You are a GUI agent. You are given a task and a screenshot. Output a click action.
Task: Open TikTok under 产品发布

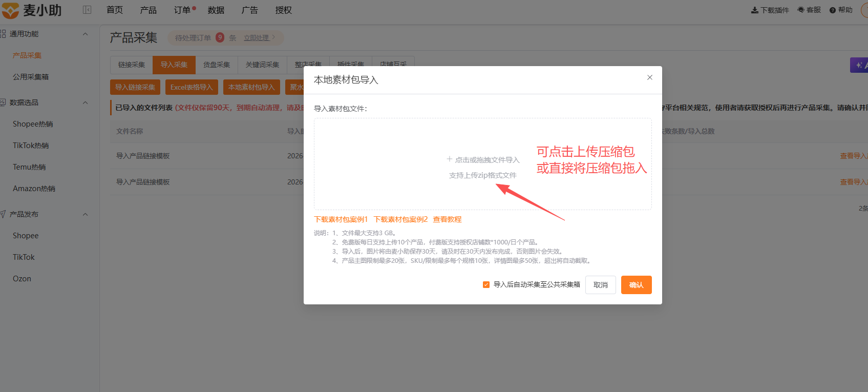point(24,257)
